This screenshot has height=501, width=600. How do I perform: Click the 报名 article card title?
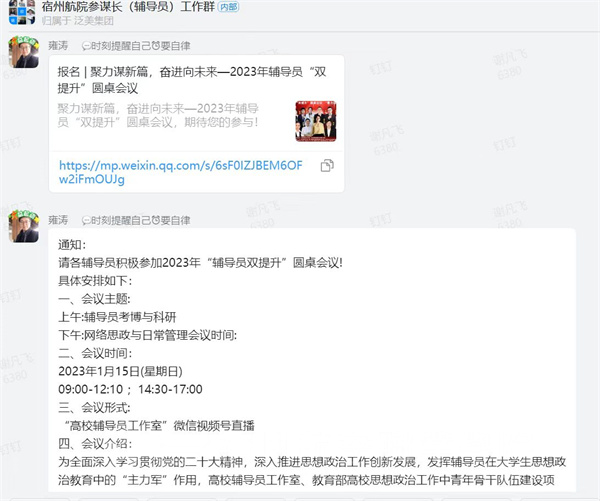coord(192,80)
